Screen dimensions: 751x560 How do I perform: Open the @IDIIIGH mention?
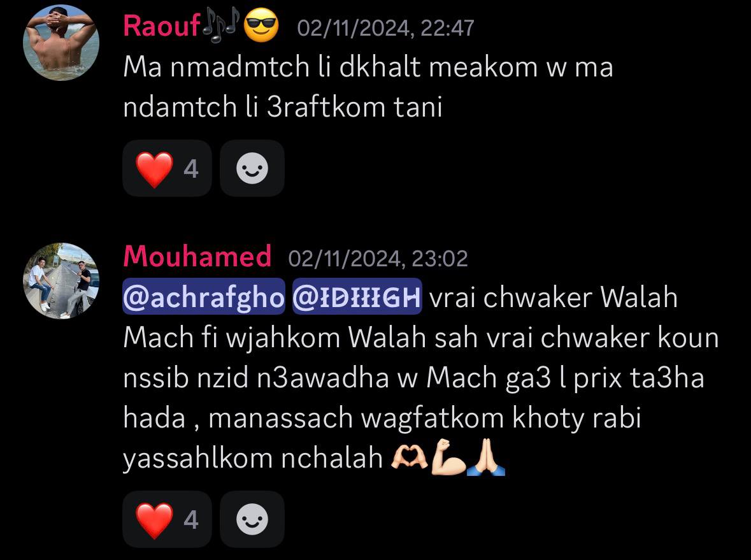357,297
